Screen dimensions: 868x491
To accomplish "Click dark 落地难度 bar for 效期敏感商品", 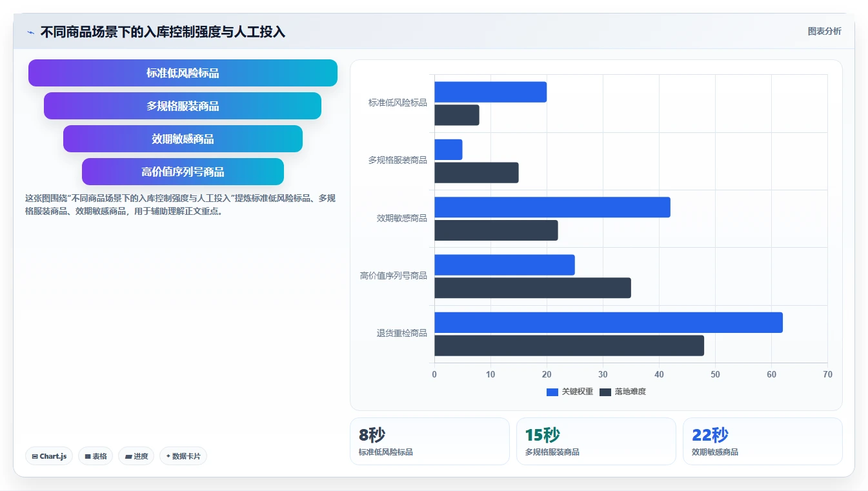I will click(x=496, y=230).
